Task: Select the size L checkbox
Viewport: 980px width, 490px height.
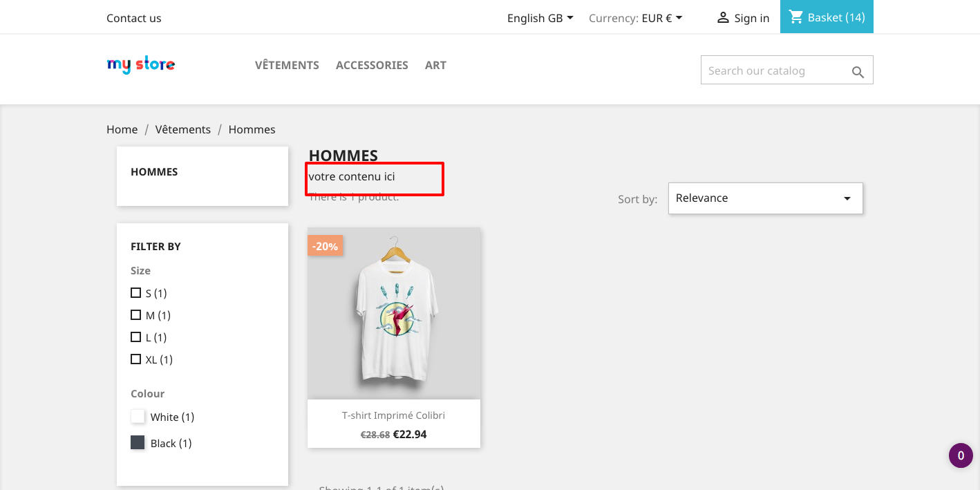Action: coord(135,337)
